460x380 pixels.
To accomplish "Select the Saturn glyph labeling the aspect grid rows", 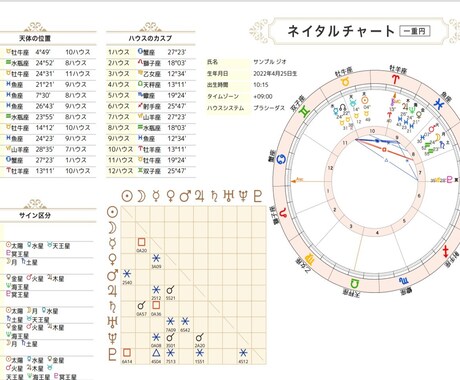I will click(x=113, y=306).
